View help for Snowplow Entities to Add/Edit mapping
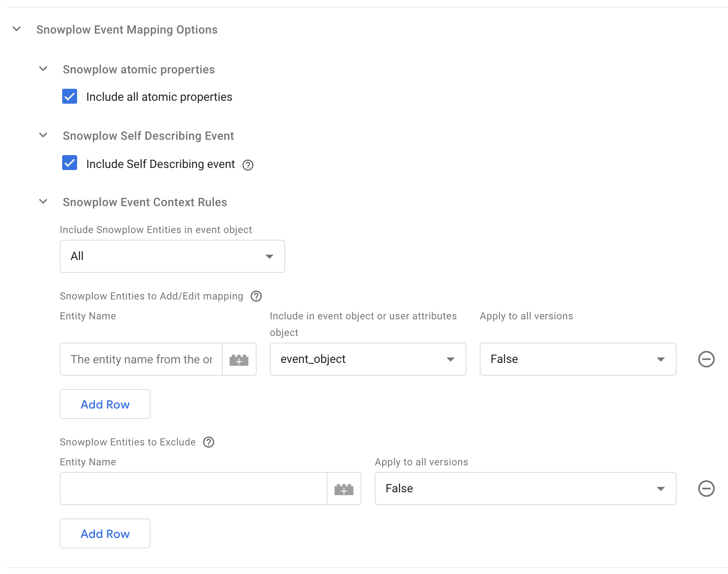This screenshot has width=728, height=574. (256, 296)
